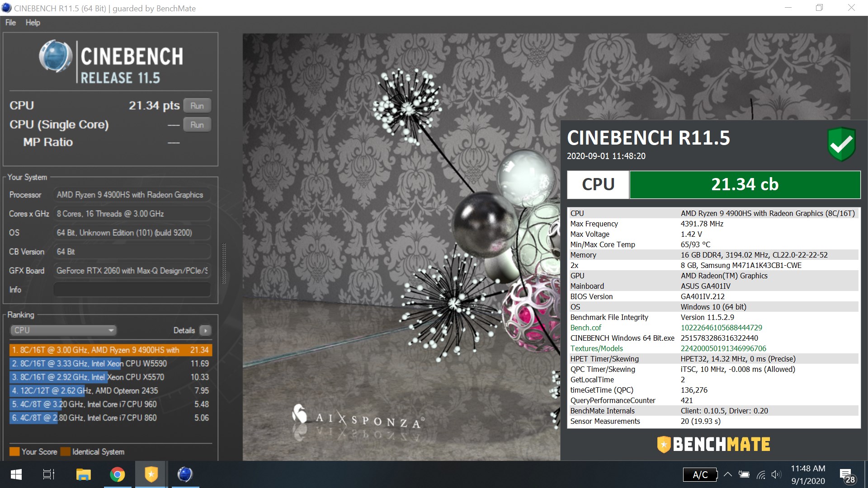Screen dimensions: 868x488
Task: Click the Max Frequency value 4391.78 MHz
Action: click(x=702, y=224)
